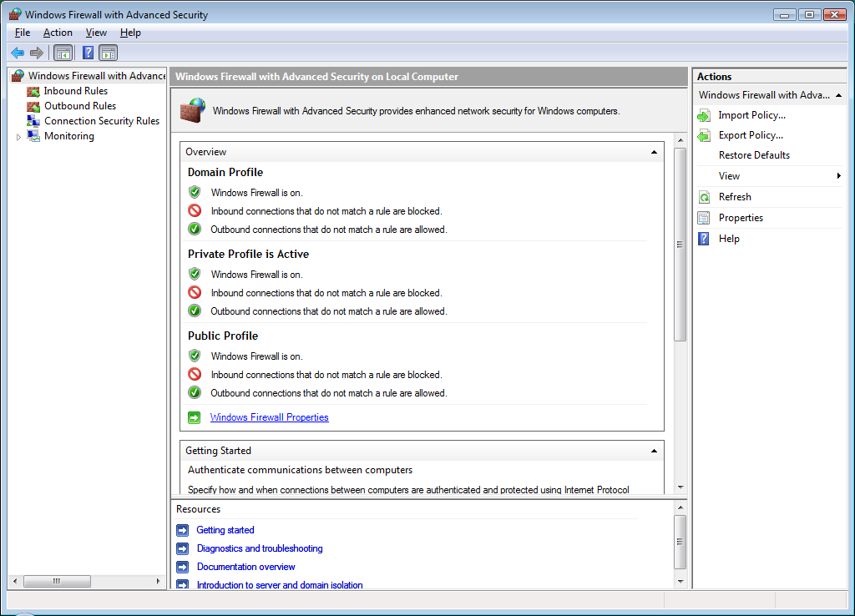The width and height of the screenshot is (855, 616).
Task: Click the Overview pane vertical scrollbar thumb
Action: coord(680,245)
